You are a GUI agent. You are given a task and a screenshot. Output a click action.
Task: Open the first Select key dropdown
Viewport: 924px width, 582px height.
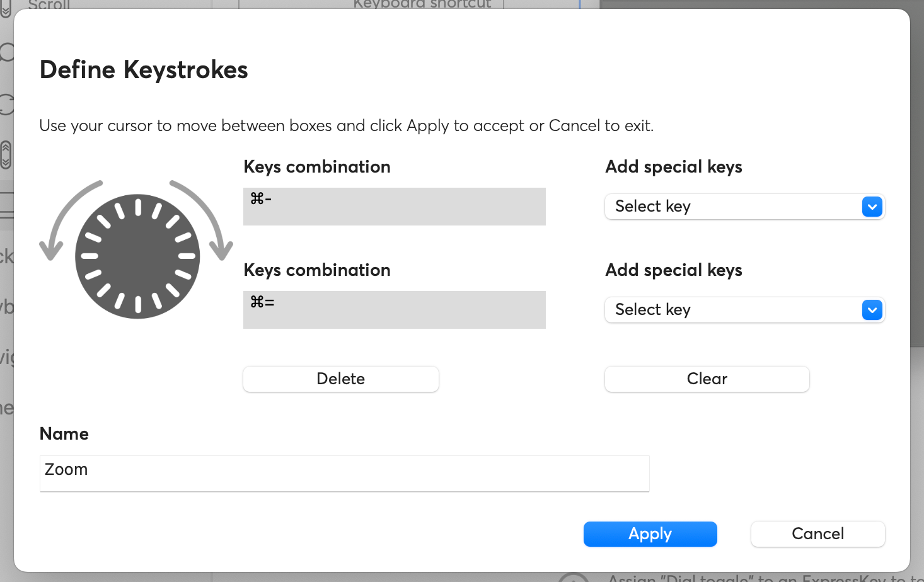[x=745, y=207]
